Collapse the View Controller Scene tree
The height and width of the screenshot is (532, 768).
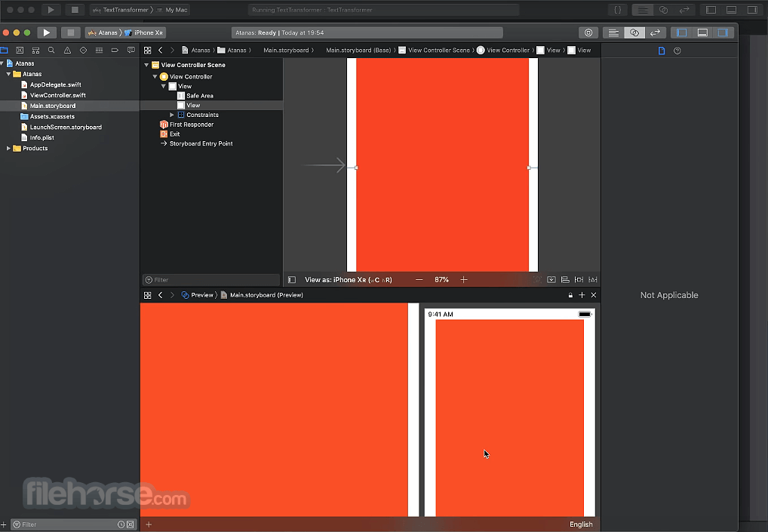146,65
